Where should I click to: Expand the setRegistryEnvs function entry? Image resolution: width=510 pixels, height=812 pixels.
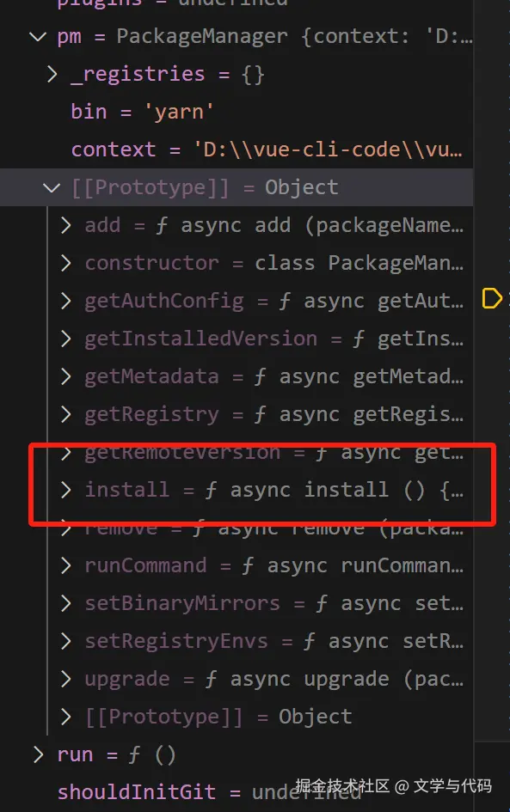(x=66, y=641)
